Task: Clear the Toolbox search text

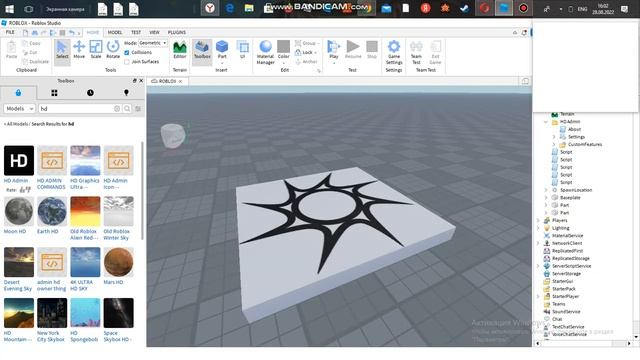Action: [117, 109]
